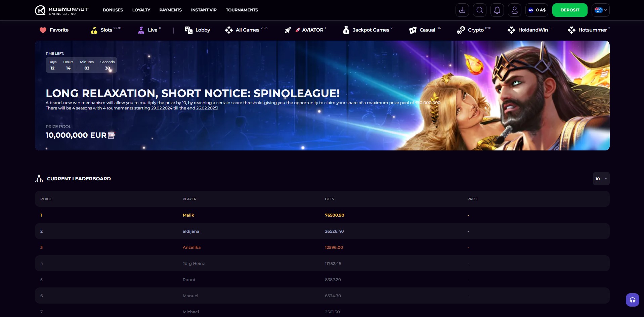Select the All Games category label
This screenshot has width=644, height=317.
click(x=248, y=30)
